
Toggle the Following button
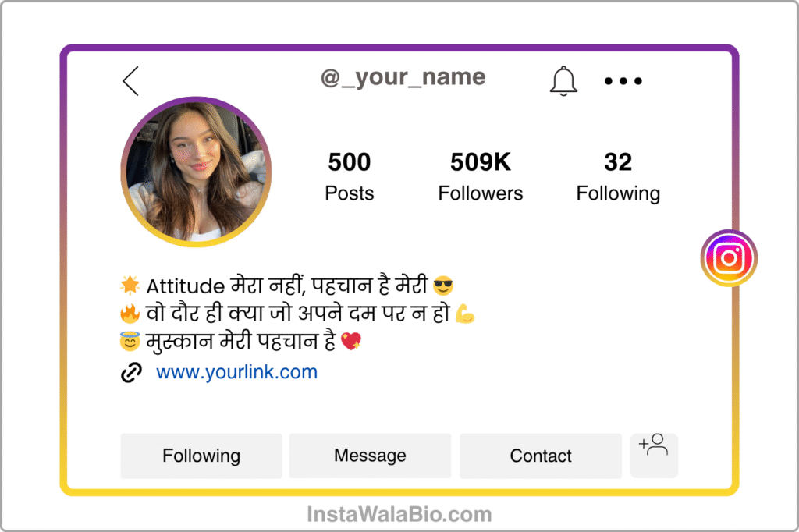tap(201, 456)
